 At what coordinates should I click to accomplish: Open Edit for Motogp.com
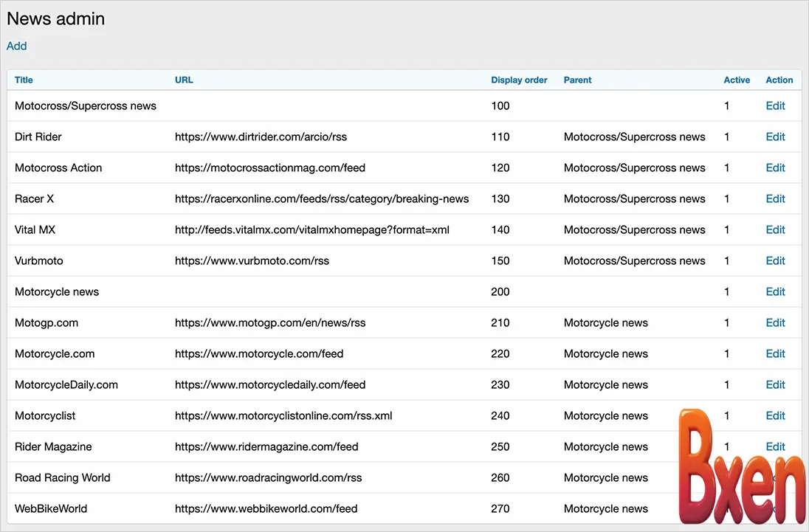[x=775, y=322]
